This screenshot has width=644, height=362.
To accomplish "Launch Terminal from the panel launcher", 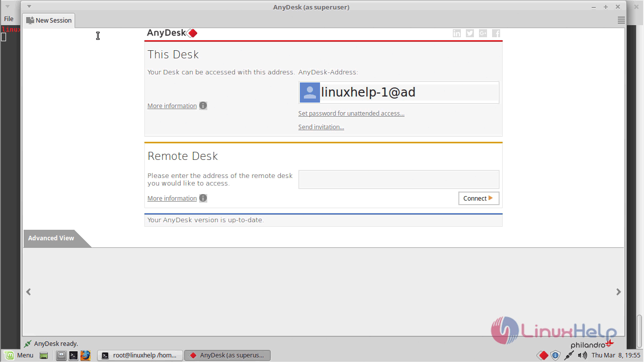I will coord(73,355).
